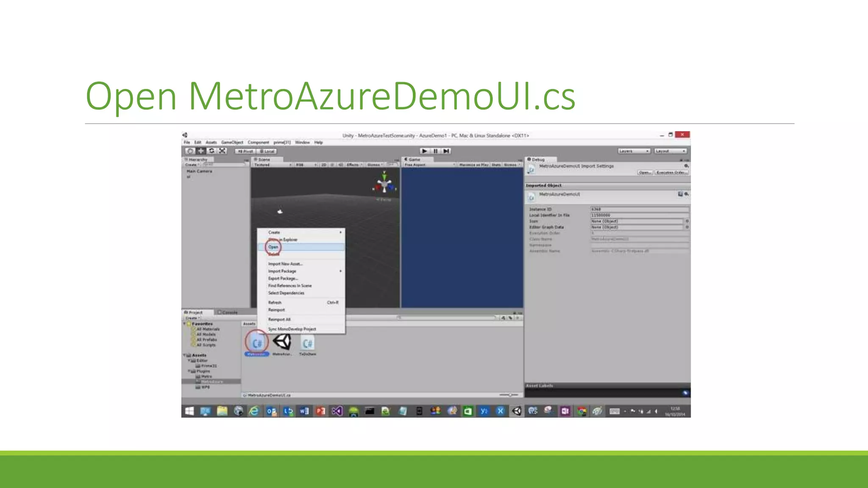Click the Step frame button
Viewport: 868px width, 488px height.
pos(446,151)
